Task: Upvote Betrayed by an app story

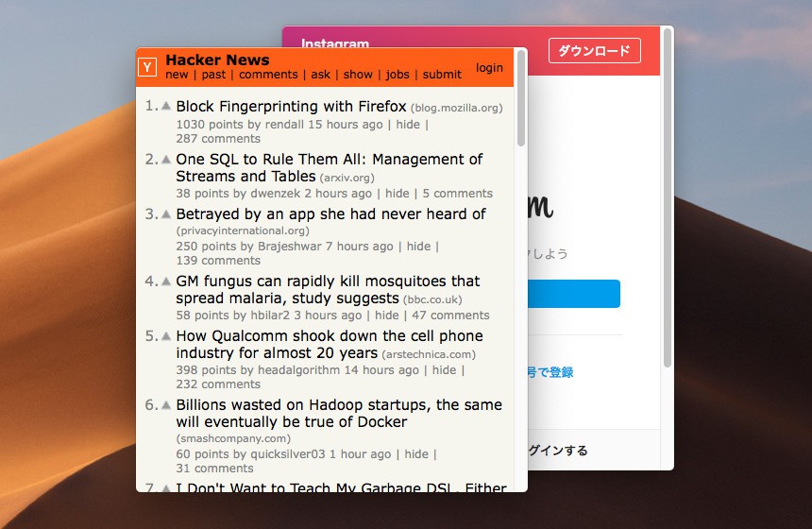Action: (166, 214)
